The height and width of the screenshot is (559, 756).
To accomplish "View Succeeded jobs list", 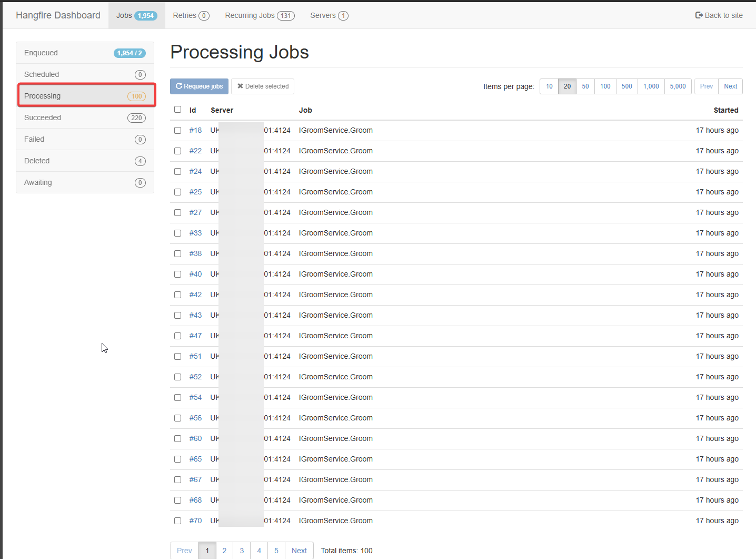I will (85, 117).
